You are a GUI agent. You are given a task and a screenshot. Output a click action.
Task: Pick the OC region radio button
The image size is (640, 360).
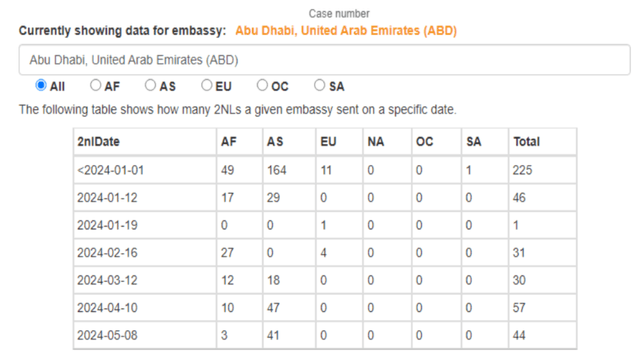[x=262, y=85]
